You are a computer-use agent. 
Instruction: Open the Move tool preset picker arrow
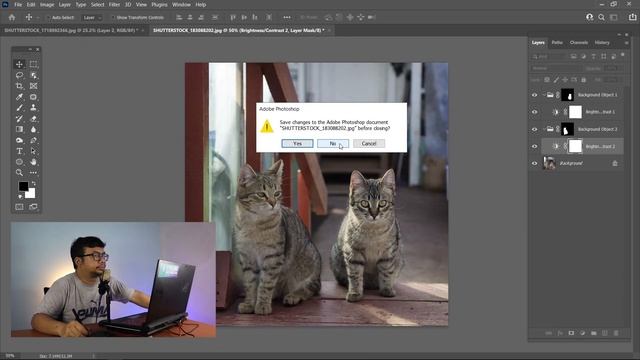point(38,18)
